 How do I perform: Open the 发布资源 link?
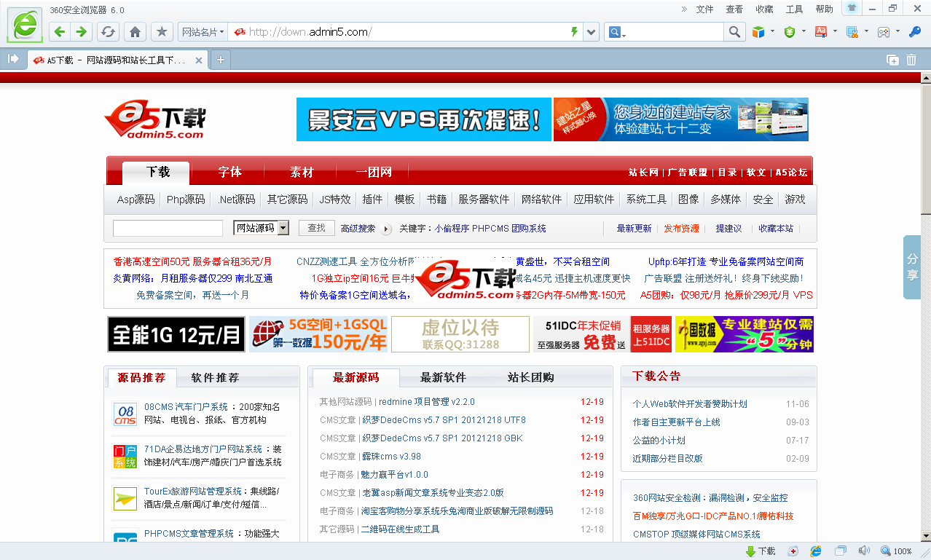tap(681, 229)
